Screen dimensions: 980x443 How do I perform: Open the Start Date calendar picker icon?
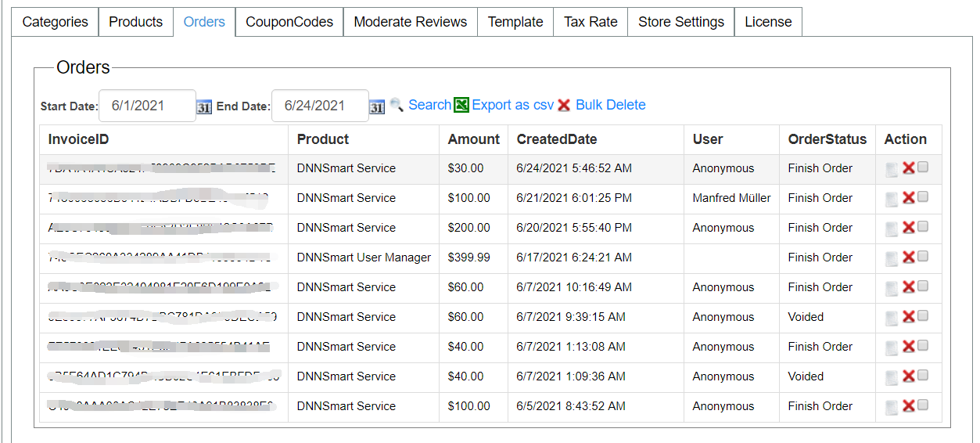[204, 106]
